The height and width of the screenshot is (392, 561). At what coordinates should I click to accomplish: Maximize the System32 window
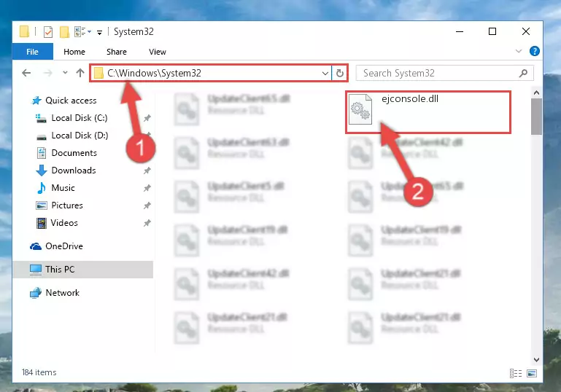pos(492,32)
